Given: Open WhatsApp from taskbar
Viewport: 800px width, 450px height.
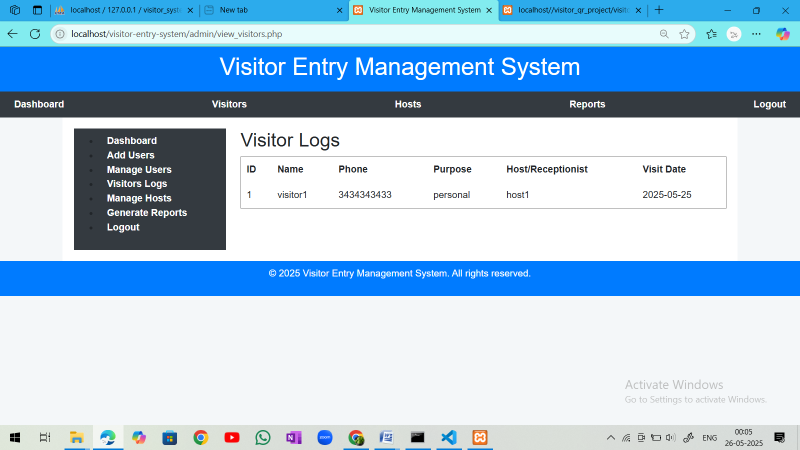Looking at the screenshot, I should [x=263, y=438].
